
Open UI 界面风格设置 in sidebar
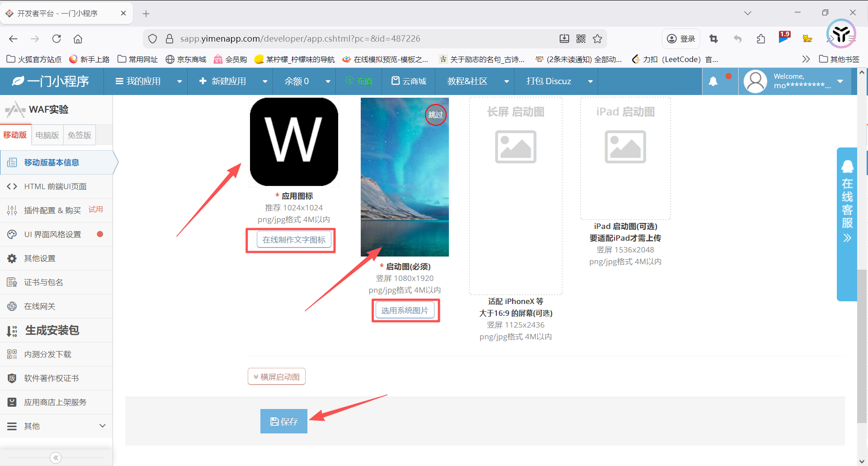click(x=57, y=234)
